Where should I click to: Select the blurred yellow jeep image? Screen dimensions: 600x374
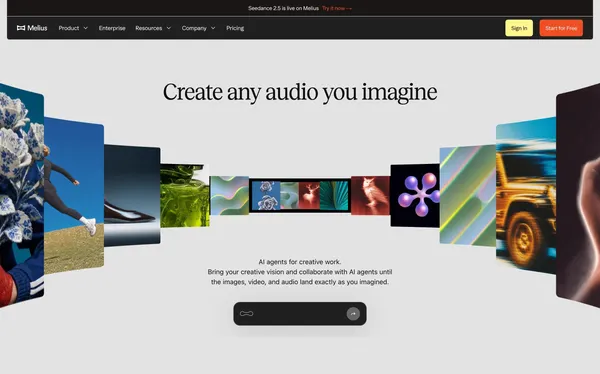tap(526, 195)
